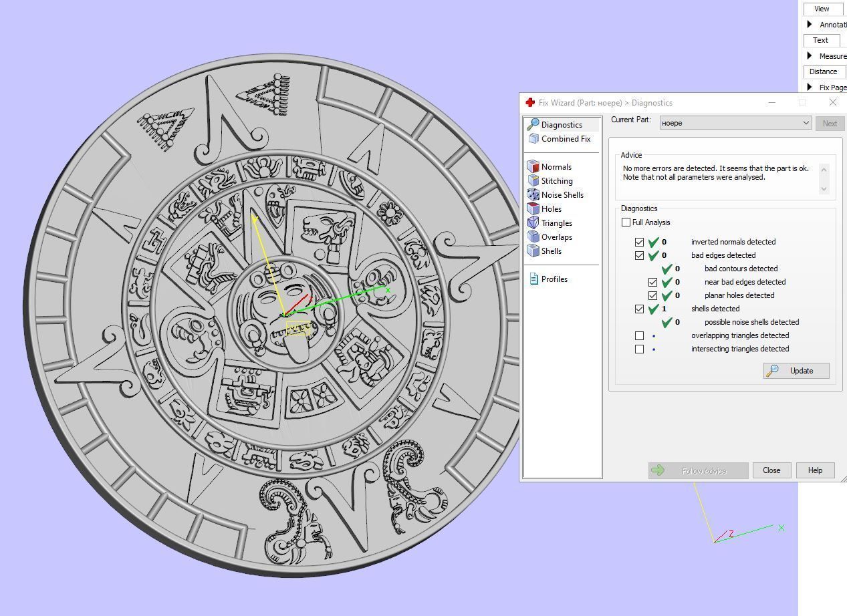Uncheck bad edges detected checkbox
The height and width of the screenshot is (616, 847).
click(639, 255)
